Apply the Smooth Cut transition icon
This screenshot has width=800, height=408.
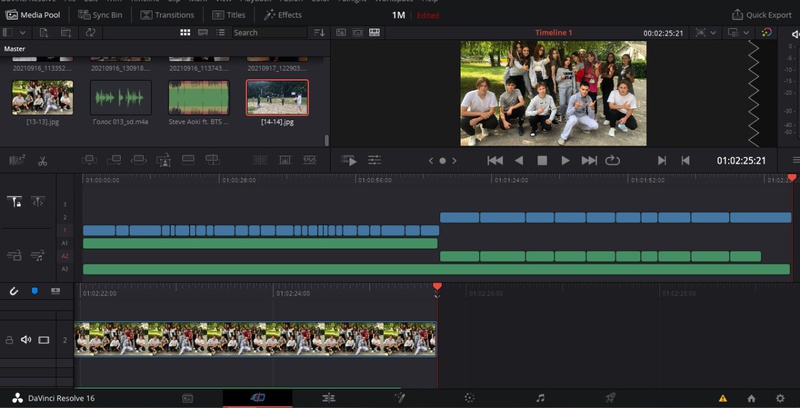pos(309,160)
